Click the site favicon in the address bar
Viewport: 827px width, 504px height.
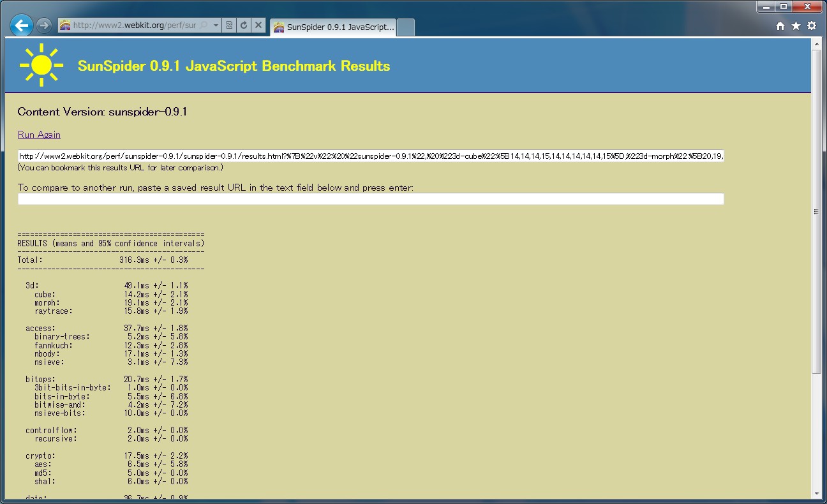[x=64, y=26]
